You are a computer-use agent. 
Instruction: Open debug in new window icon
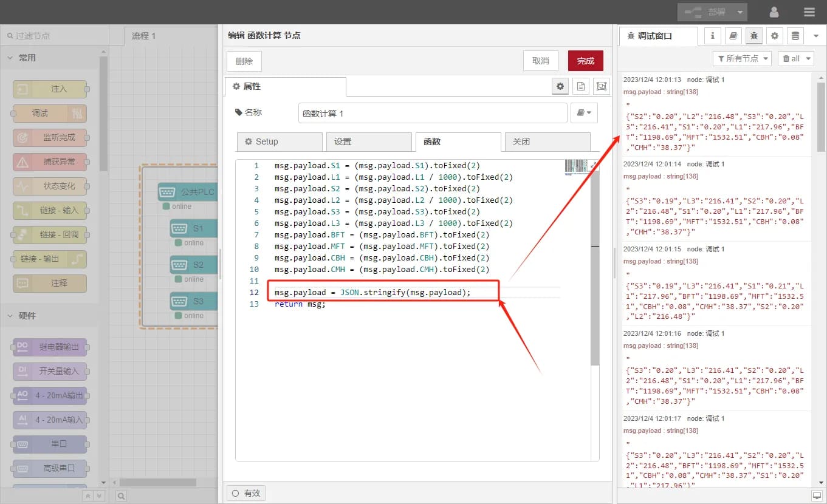[x=817, y=495]
